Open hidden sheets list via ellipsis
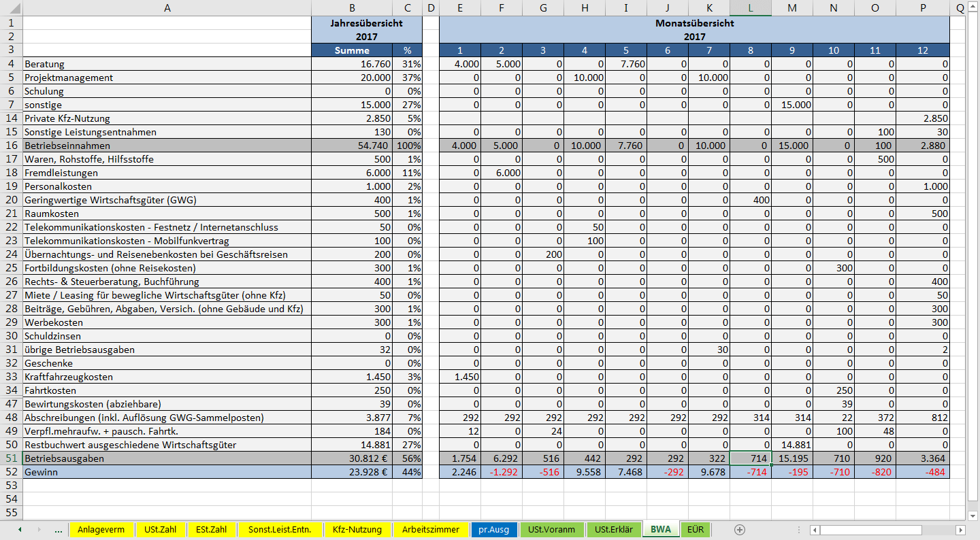This screenshot has height=540, width=980. pyautogui.click(x=59, y=530)
